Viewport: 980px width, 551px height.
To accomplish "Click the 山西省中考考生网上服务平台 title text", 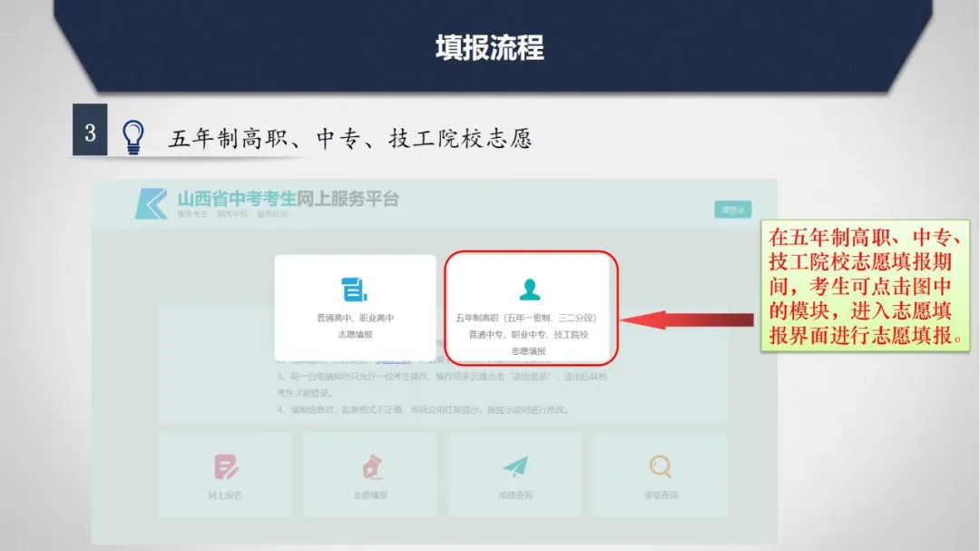I will click(287, 199).
